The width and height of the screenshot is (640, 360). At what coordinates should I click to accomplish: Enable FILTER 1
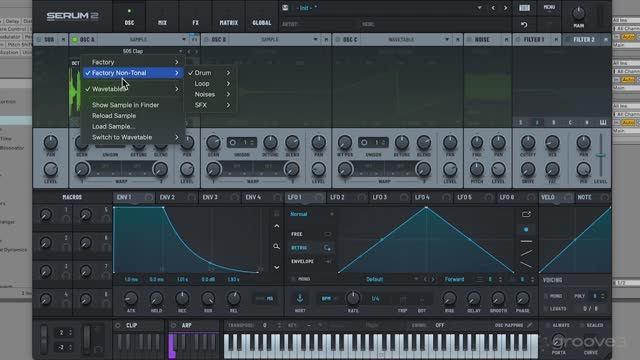click(518, 40)
